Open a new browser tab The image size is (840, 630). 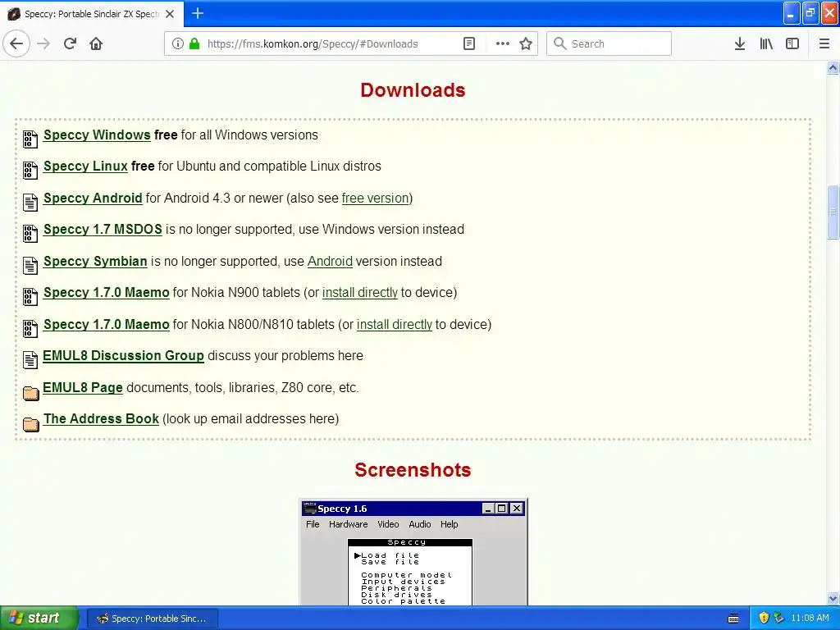pos(198,13)
